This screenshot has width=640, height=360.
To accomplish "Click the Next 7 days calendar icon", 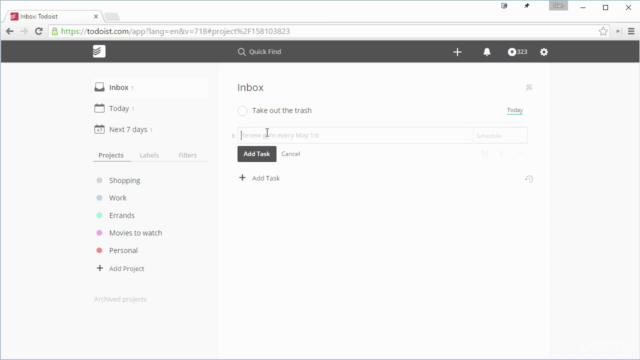I will [x=99, y=129].
